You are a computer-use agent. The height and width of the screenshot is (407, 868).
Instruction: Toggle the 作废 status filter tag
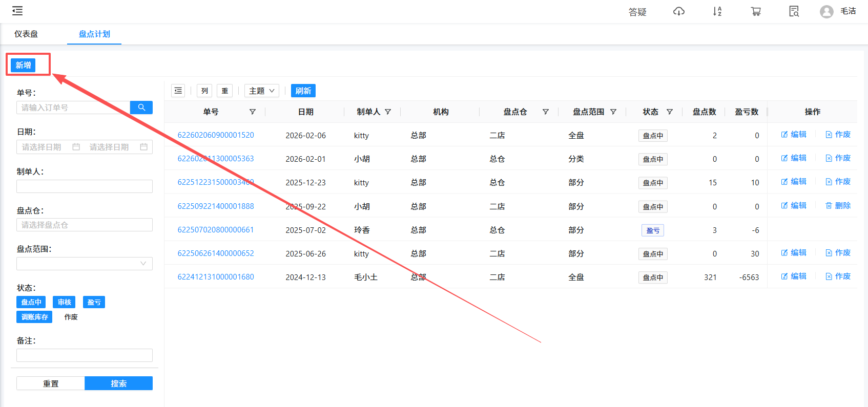coord(71,317)
